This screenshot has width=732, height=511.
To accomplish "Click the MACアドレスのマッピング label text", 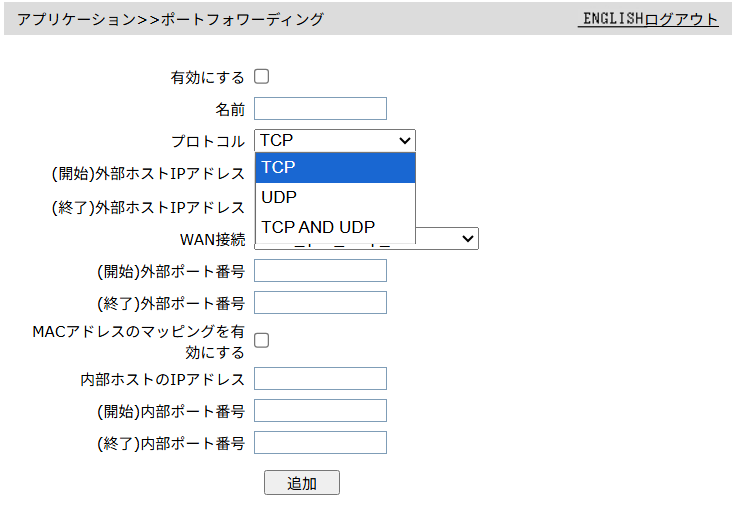I will (138, 331).
